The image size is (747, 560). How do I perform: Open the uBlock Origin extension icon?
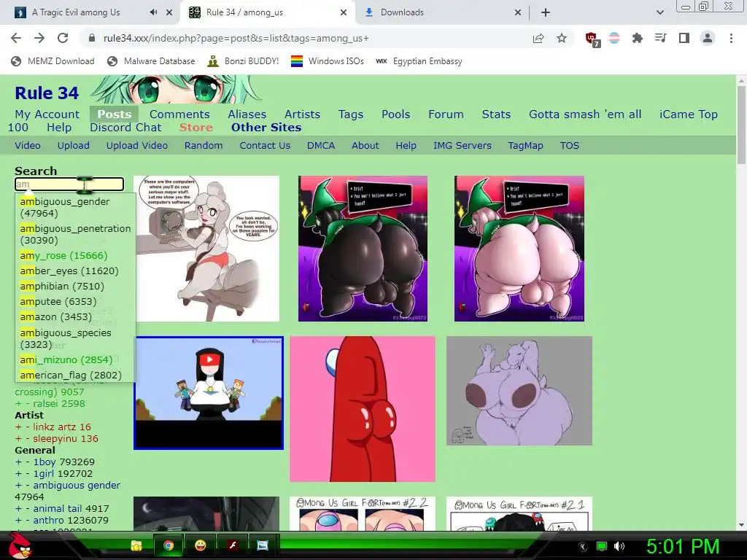click(x=592, y=39)
